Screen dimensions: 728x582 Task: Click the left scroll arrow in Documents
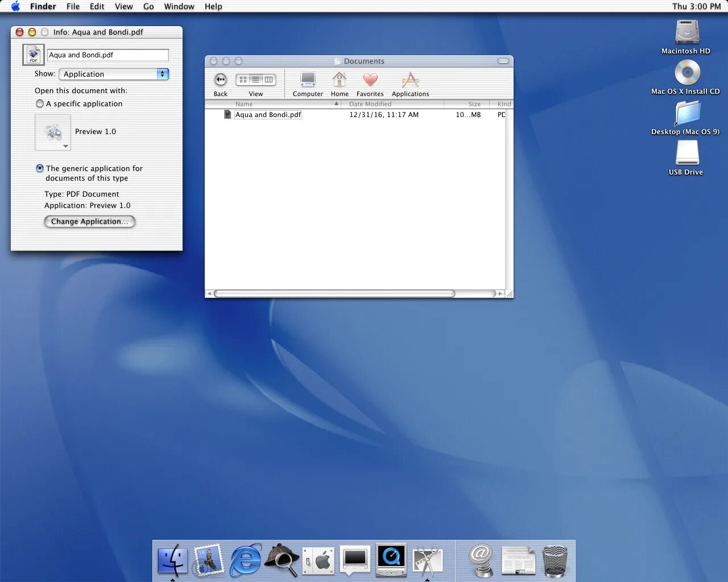coord(209,294)
